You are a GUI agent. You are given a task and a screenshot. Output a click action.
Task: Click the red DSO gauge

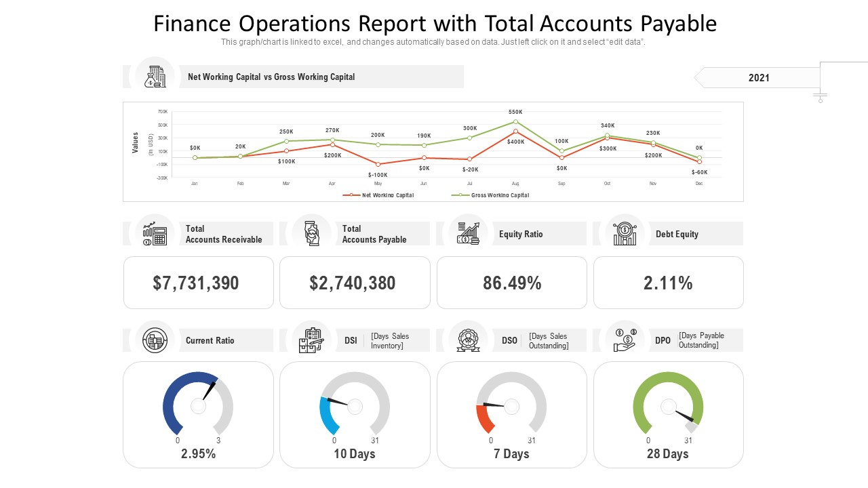click(x=512, y=404)
